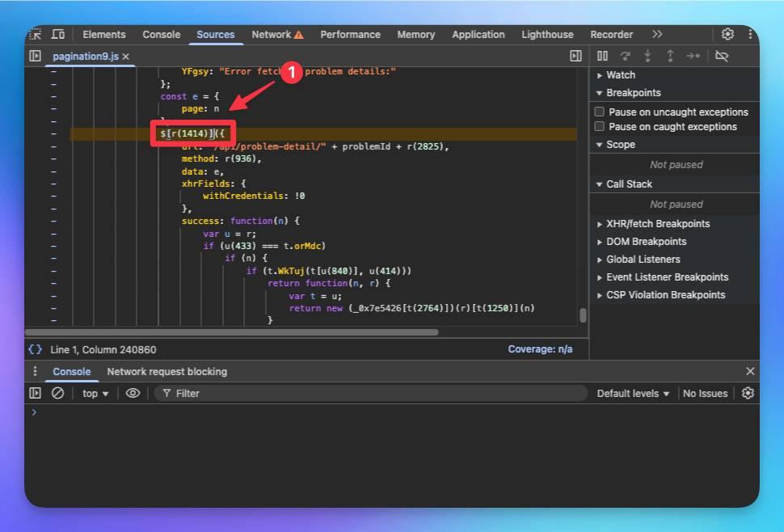Open the Application tab
Screen dimensions: 784x532
pyautogui.click(x=478, y=35)
